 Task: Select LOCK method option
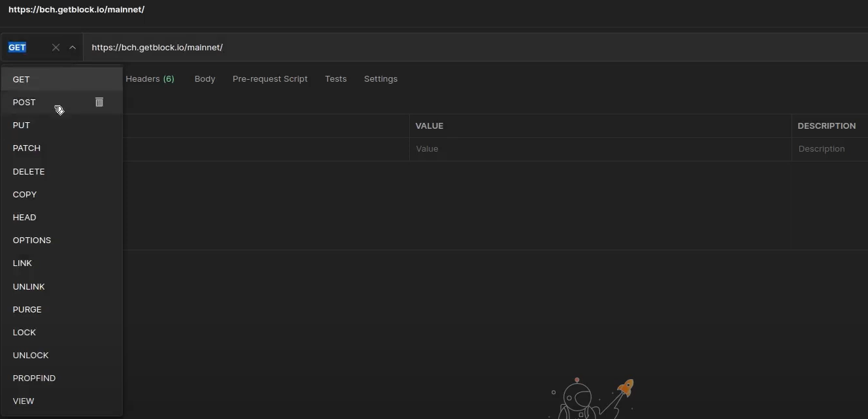[62, 332]
